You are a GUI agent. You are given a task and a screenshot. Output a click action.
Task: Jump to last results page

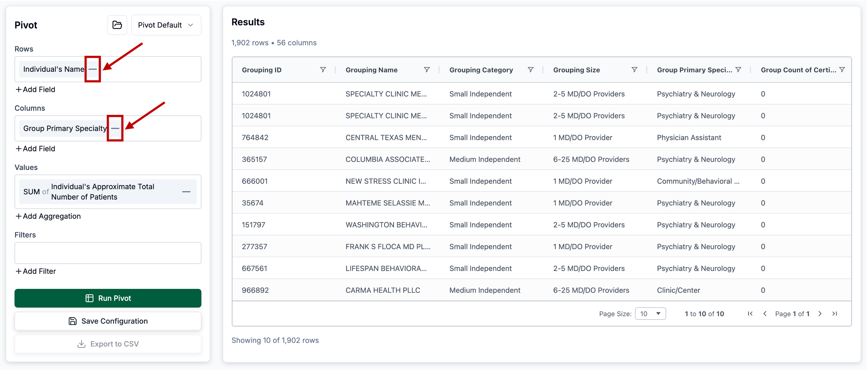[834, 314]
